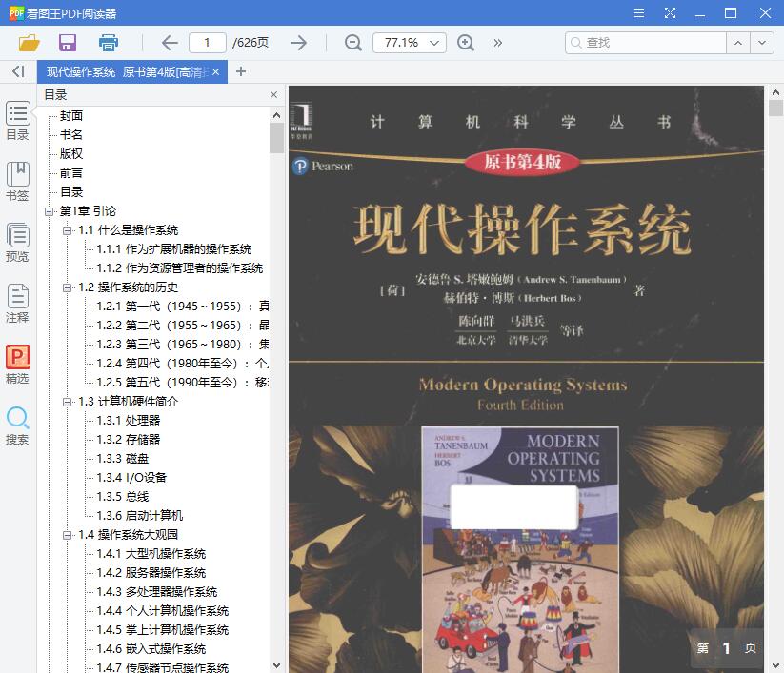Open 1.2.3 第三代 (1965~1980) entry

pyautogui.click(x=183, y=345)
